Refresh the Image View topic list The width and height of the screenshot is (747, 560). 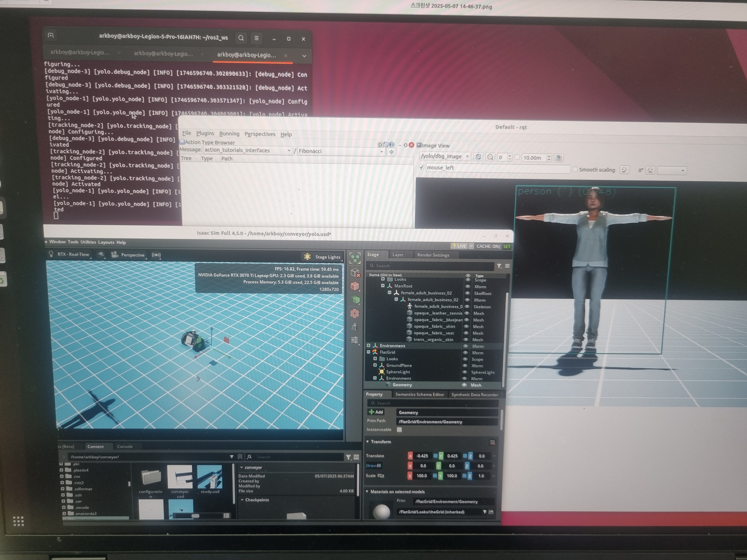[478, 157]
